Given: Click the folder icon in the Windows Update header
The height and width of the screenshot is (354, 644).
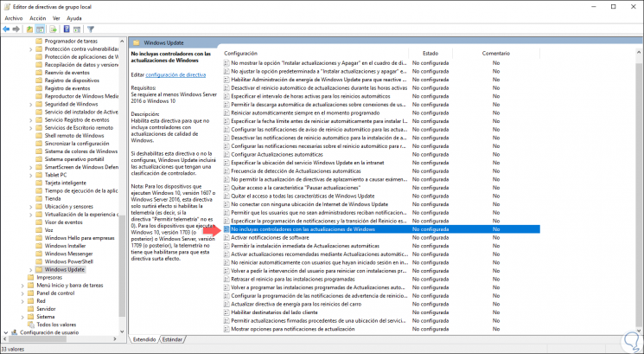Looking at the screenshot, I should coord(137,42).
